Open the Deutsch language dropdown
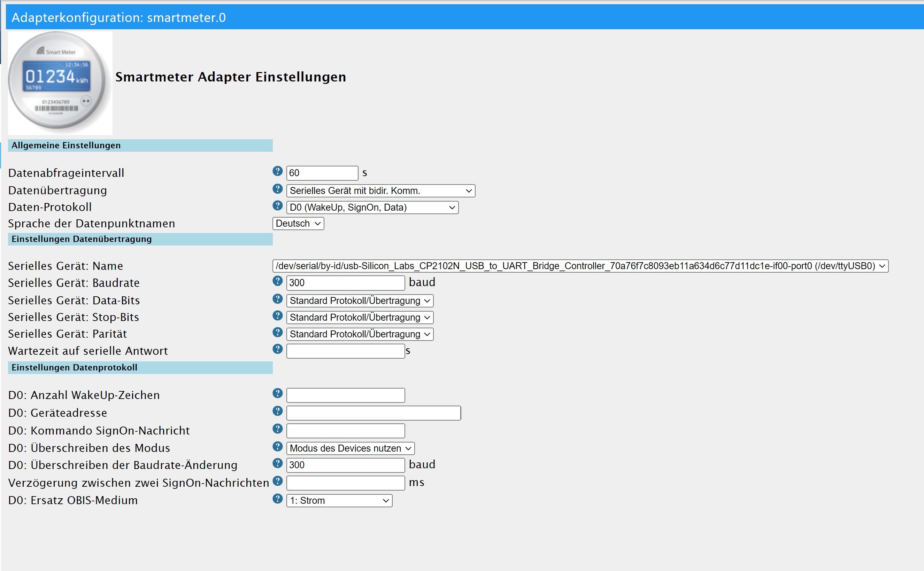 tap(298, 224)
